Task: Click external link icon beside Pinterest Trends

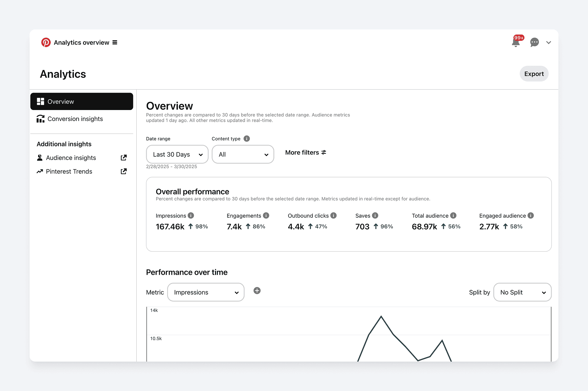Action: pos(124,171)
